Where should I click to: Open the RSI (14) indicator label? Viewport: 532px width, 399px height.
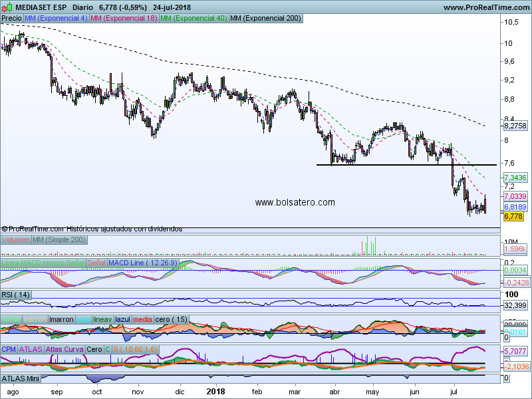coord(16,294)
